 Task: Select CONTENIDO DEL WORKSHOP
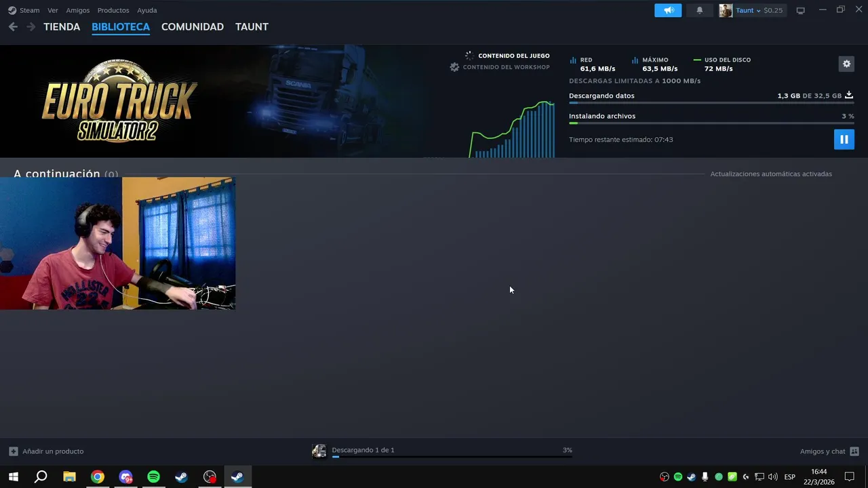point(507,67)
